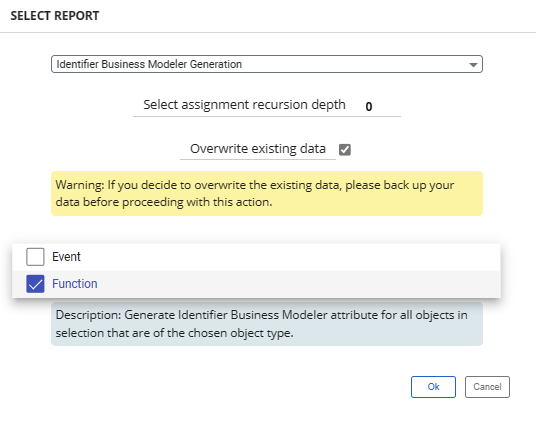Click the blank area of the highlighted Function row
The width and height of the screenshot is (536, 426).
pyautogui.click(x=297, y=284)
